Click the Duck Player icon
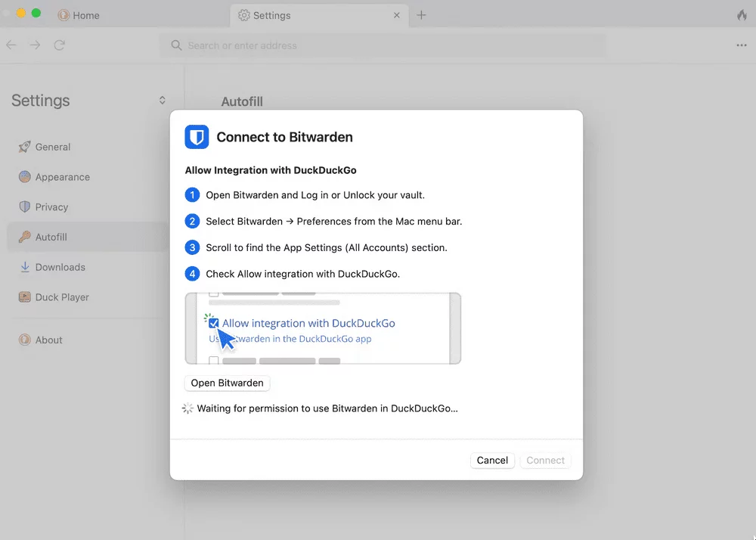This screenshot has width=756, height=540. 25,297
